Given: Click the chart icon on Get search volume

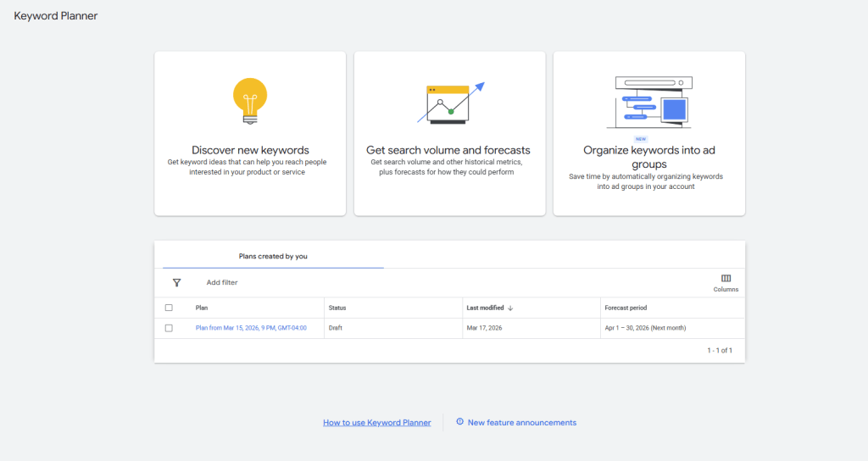Looking at the screenshot, I should (451, 103).
